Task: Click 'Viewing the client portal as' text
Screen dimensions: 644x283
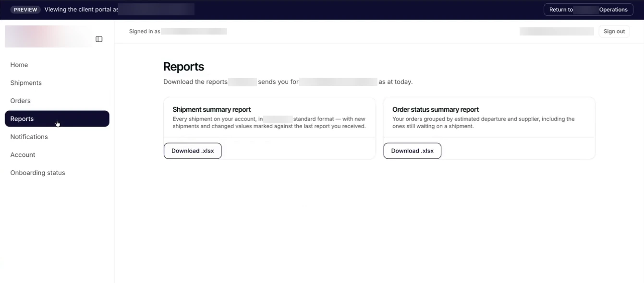Action: click(x=81, y=10)
